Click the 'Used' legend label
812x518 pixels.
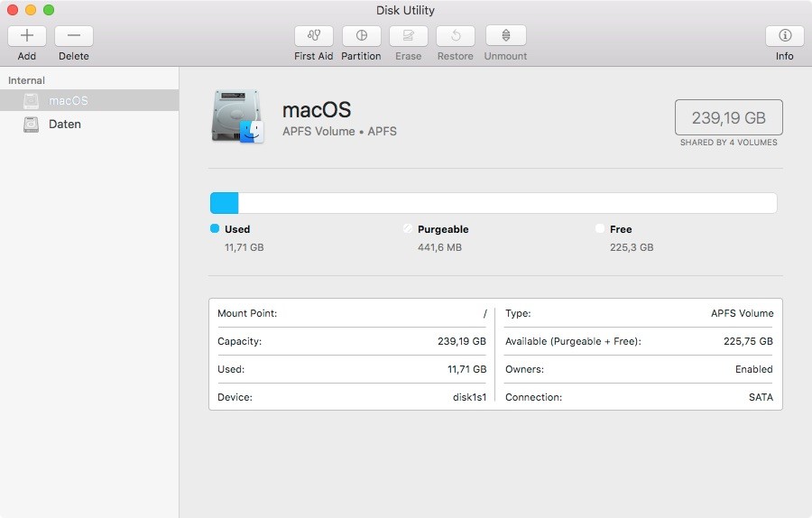pyautogui.click(x=237, y=229)
